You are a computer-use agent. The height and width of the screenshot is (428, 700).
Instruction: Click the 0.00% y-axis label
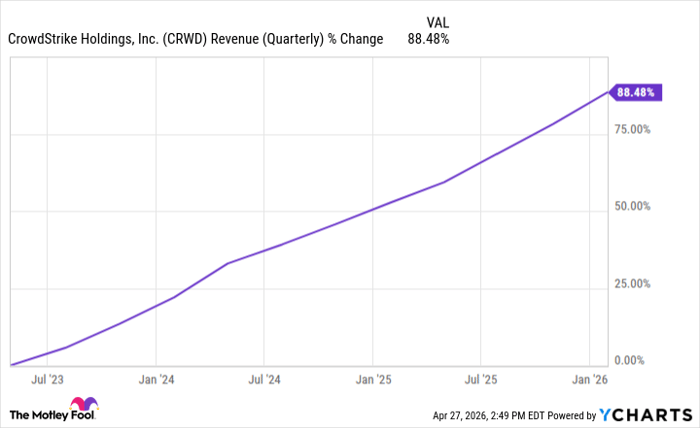click(629, 360)
